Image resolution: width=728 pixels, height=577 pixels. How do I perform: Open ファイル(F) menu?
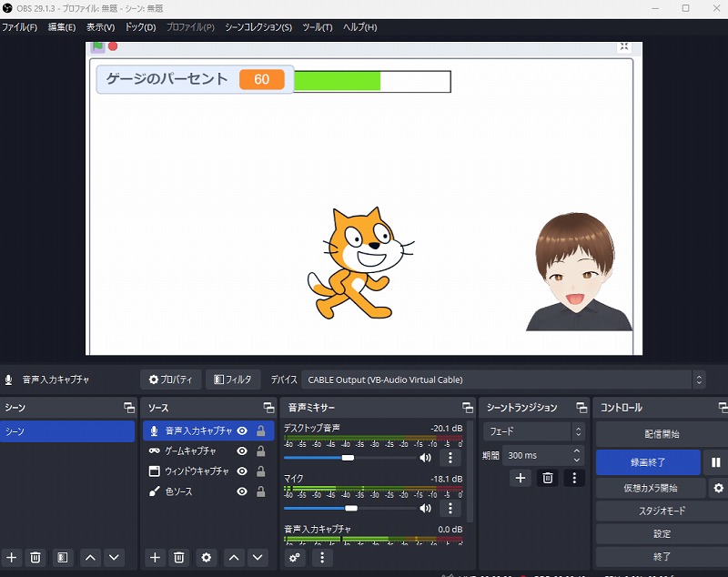19,27
